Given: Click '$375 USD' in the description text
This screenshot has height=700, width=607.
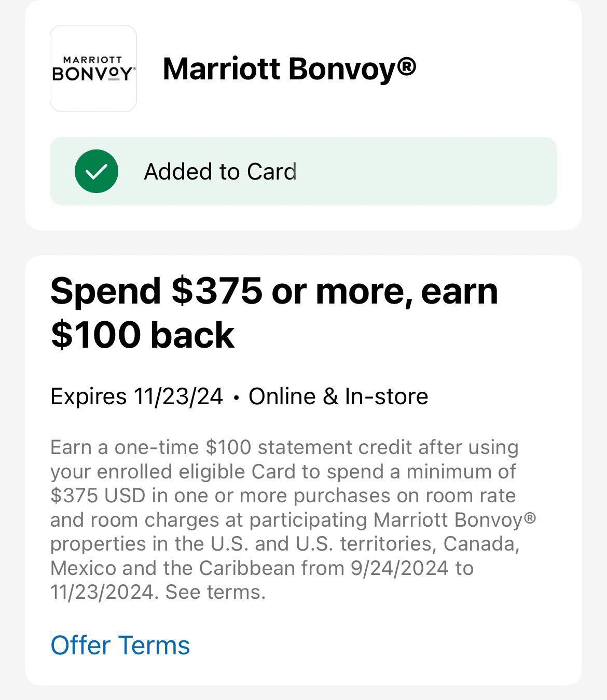Looking at the screenshot, I should pos(98,496).
